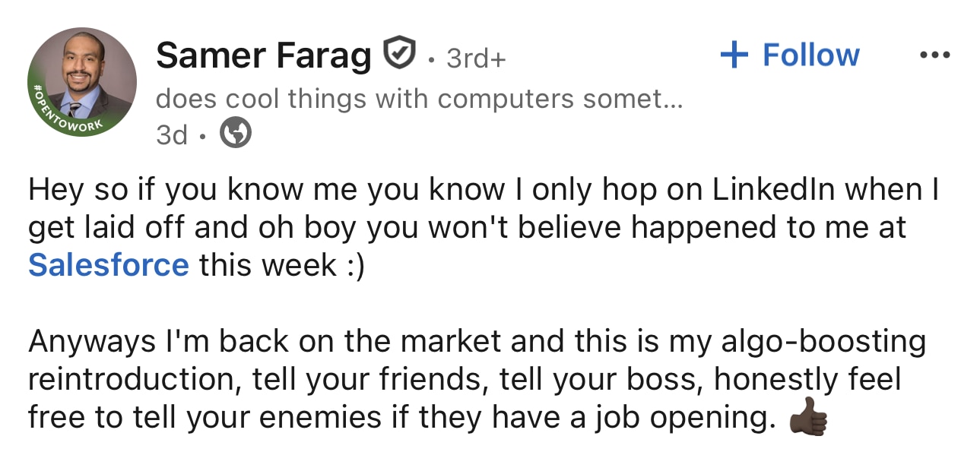Click the globe public visibility icon
Image resolution: width=980 pixels, height=452 pixels.
point(236,134)
